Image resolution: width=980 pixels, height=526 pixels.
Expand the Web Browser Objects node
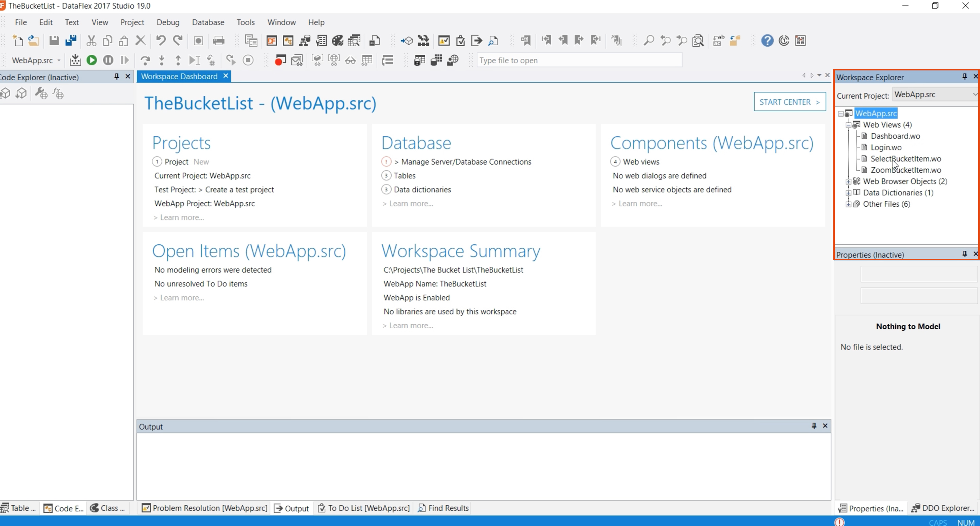[848, 181]
